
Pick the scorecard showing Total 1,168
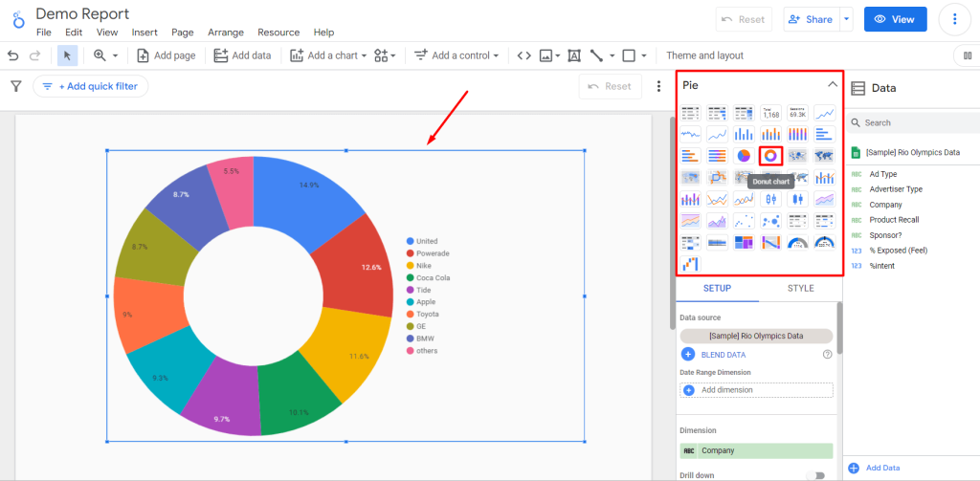click(770, 113)
